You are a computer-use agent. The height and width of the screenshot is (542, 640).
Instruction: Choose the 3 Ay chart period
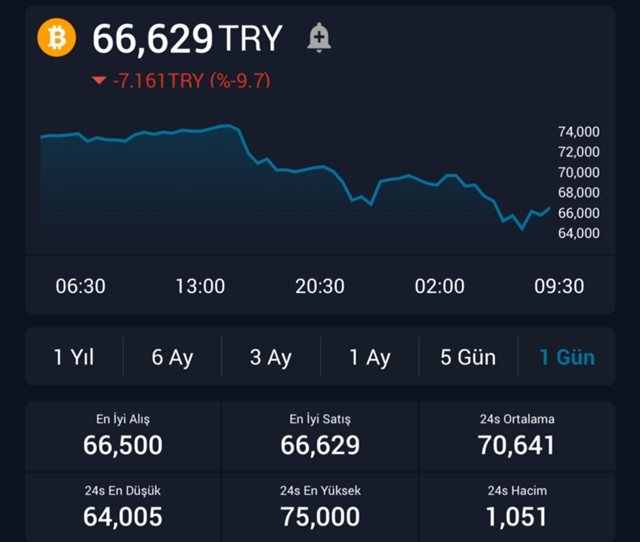pos(270,357)
